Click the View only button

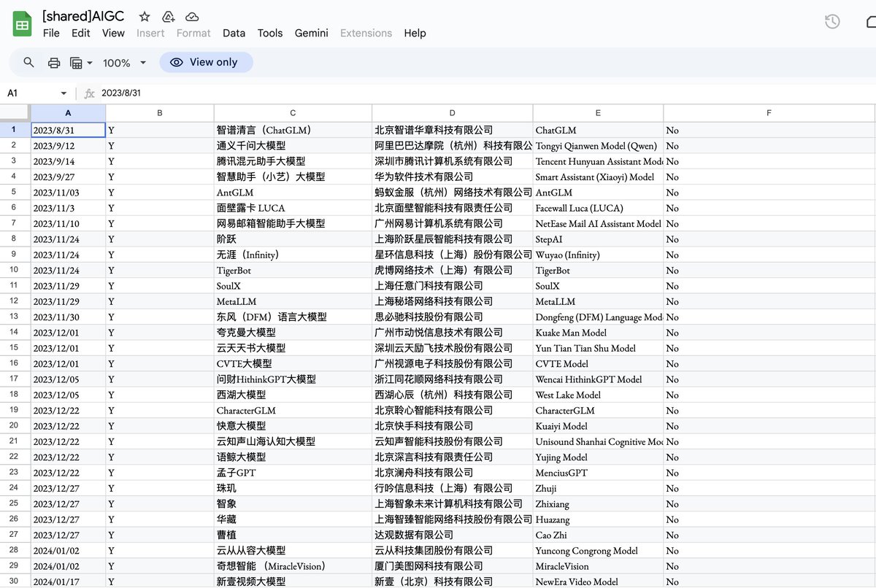(x=206, y=62)
